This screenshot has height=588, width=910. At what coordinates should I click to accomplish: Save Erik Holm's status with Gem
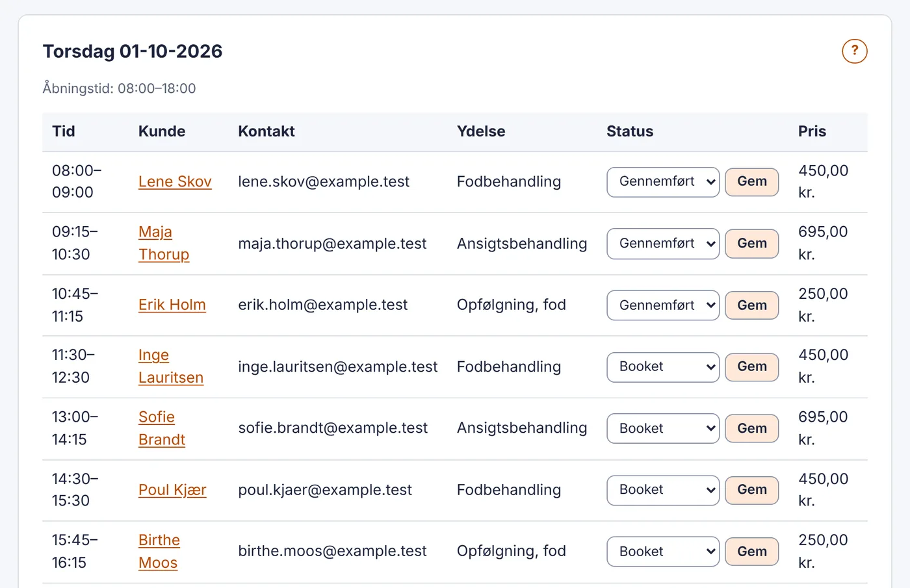pos(752,305)
